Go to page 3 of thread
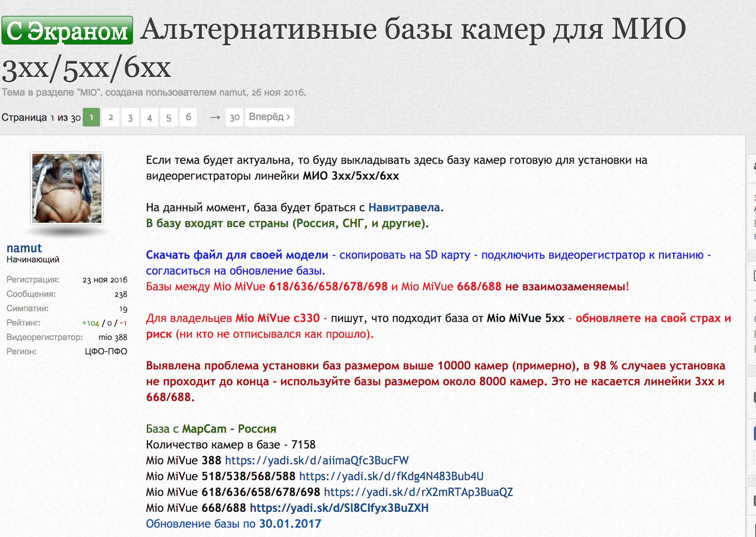Image resolution: width=756 pixels, height=537 pixels. point(130,117)
